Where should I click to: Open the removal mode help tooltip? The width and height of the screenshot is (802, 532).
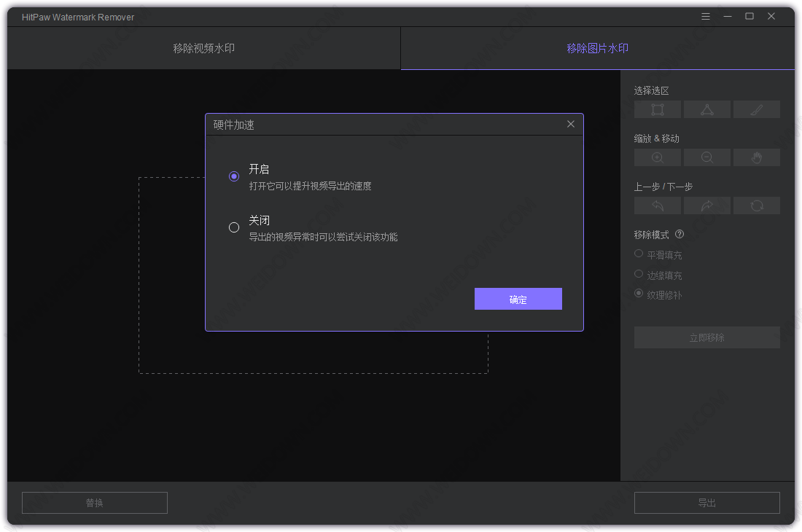680,234
